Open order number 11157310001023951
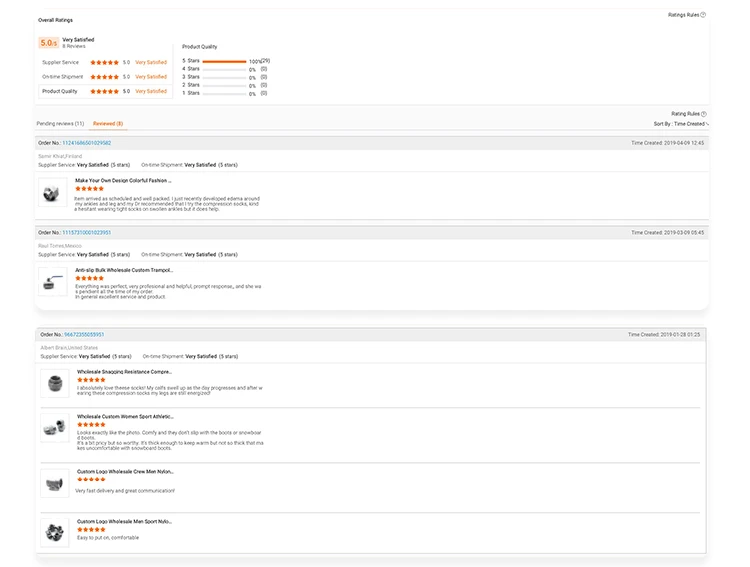Screen dimensions: 750x567 pyautogui.click(x=87, y=232)
